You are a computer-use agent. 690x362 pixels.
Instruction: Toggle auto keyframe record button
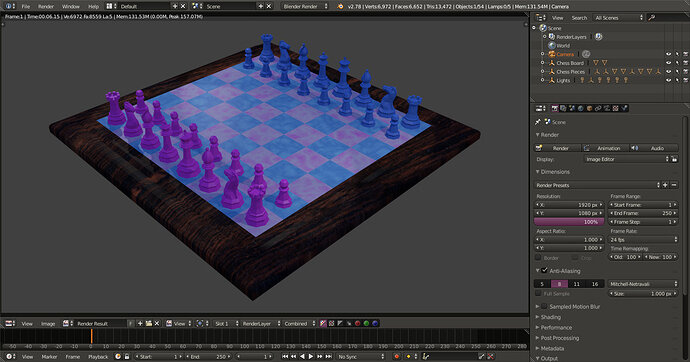tap(396, 357)
